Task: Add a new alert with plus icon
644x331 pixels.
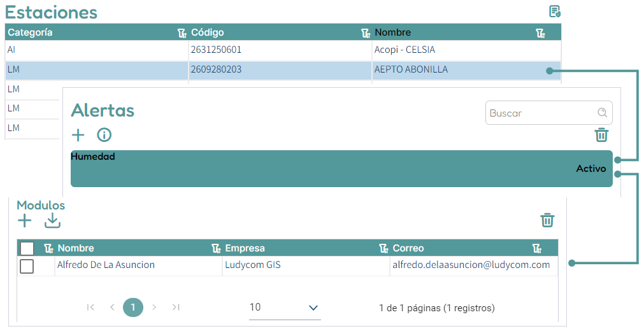Action: coord(78,135)
